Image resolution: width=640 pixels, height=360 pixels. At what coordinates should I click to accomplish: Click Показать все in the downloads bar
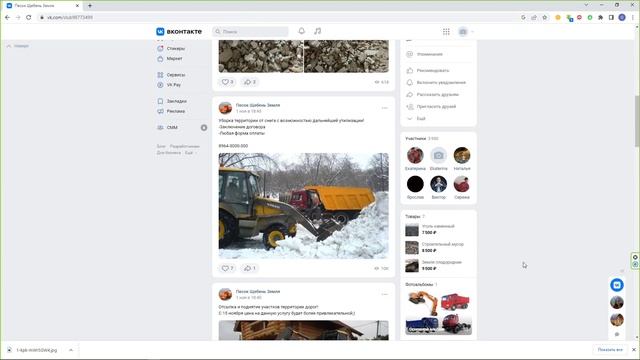pos(610,350)
